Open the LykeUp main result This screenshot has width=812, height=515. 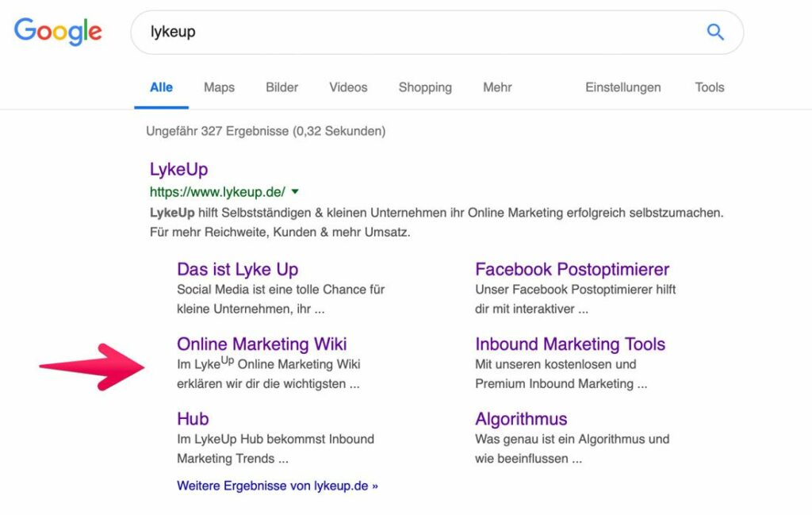pyautogui.click(x=178, y=169)
